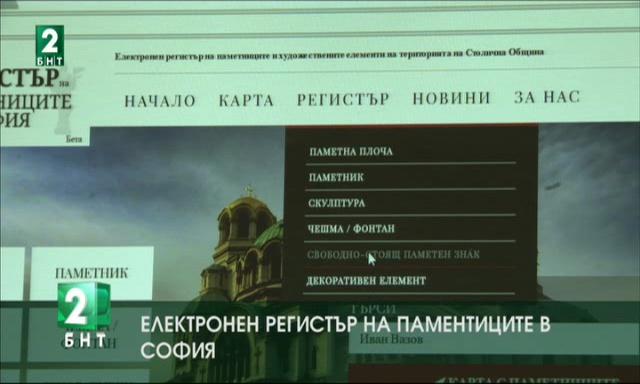Click the ТЪРСИ search heading
The height and width of the screenshot is (384, 640).
373,309
